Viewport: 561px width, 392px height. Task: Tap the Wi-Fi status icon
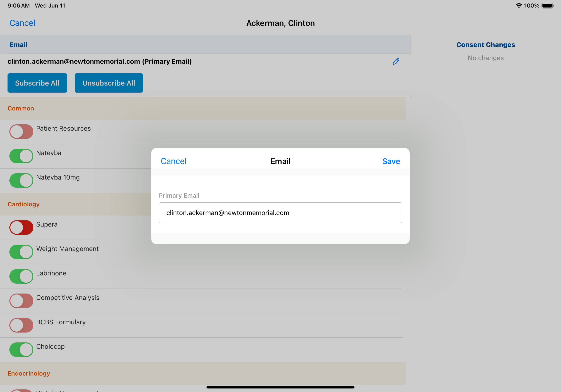(x=518, y=6)
